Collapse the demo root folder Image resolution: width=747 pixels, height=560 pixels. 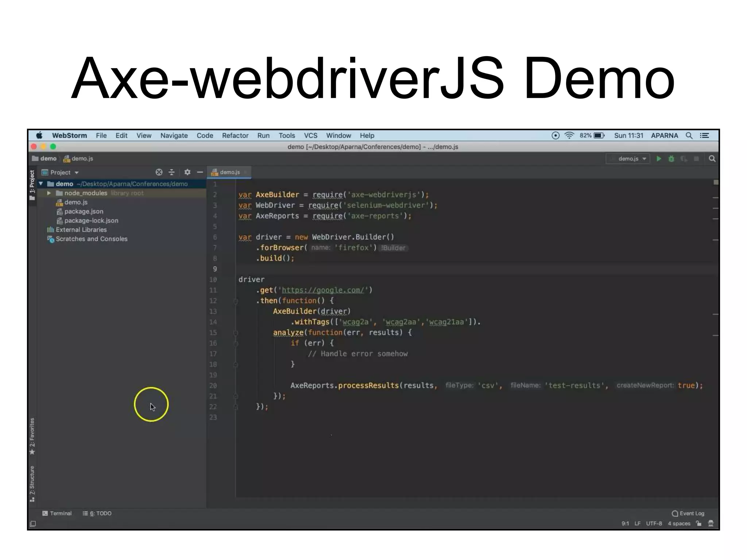pos(41,184)
